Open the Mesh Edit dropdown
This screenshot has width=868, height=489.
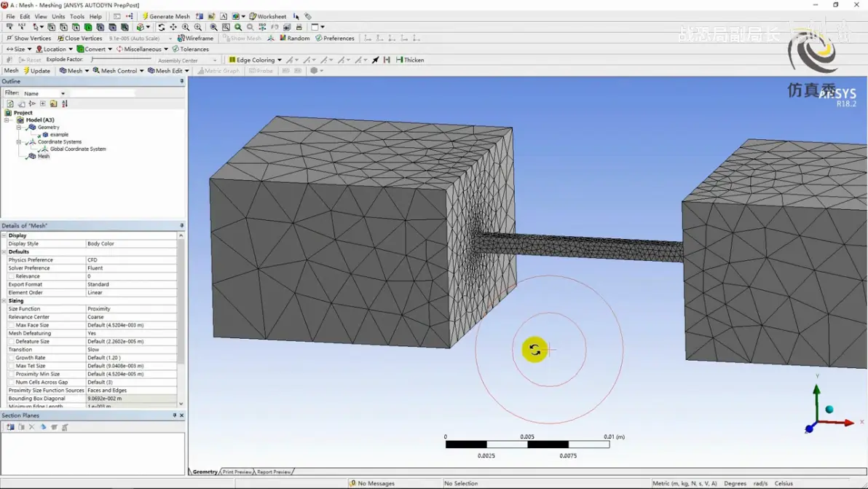click(168, 71)
